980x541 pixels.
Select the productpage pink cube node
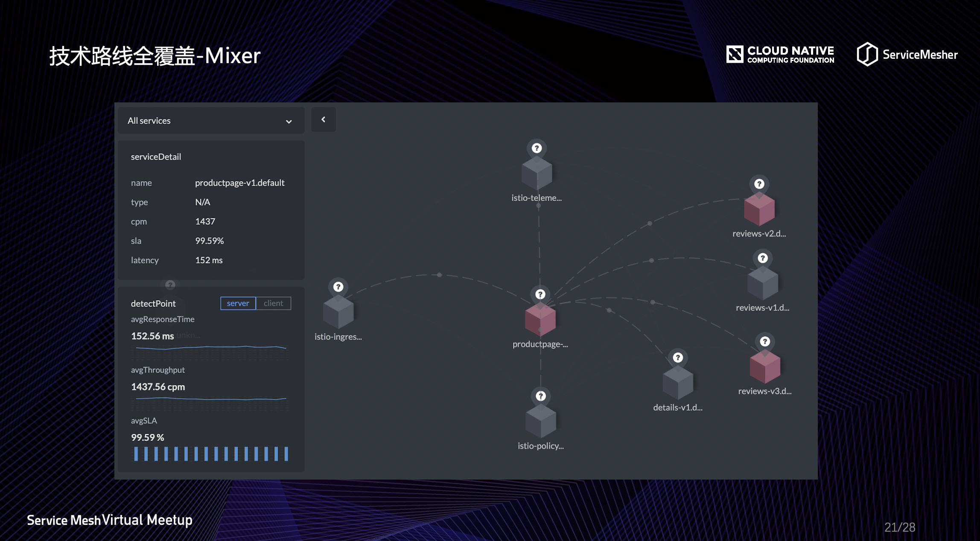pos(540,320)
